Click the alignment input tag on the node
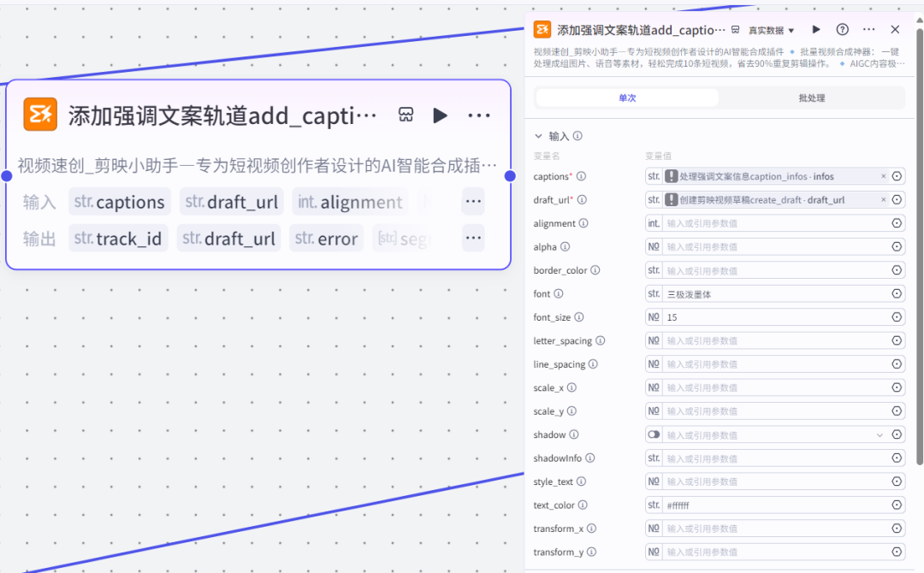 [x=350, y=201]
